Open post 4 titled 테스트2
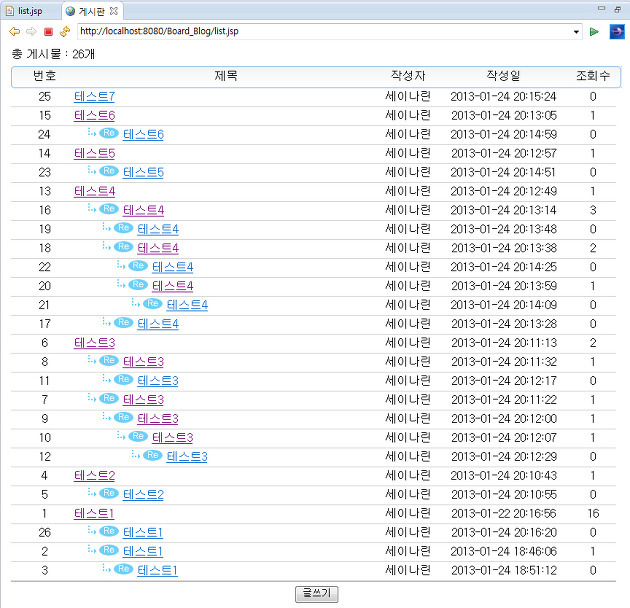The height and width of the screenshot is (608, 630). (x=94, y=475)
